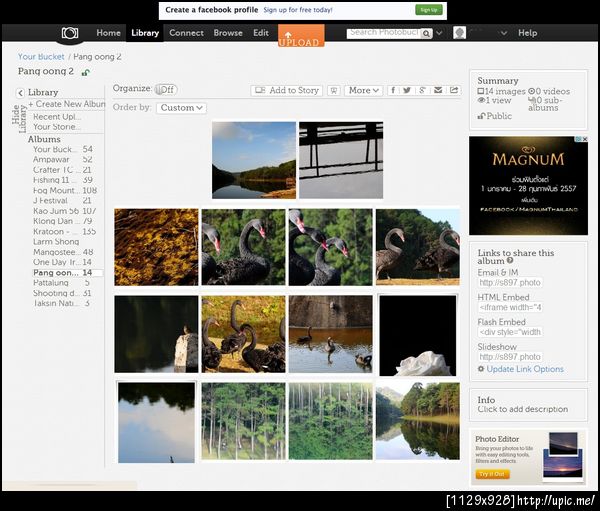
Task: Expand the user account dropdown arrow
Action: 504,33
